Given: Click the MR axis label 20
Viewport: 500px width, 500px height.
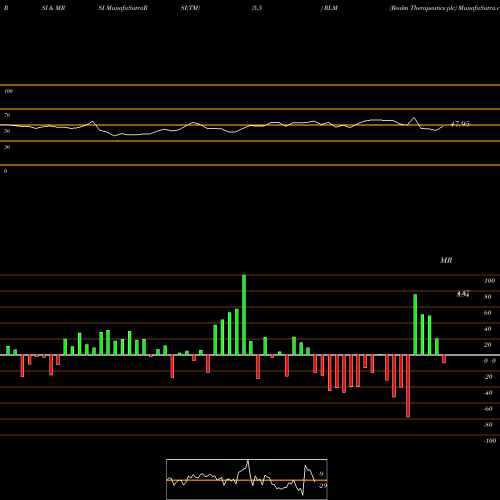Looking at the screenshot, I should coord(488,345).
